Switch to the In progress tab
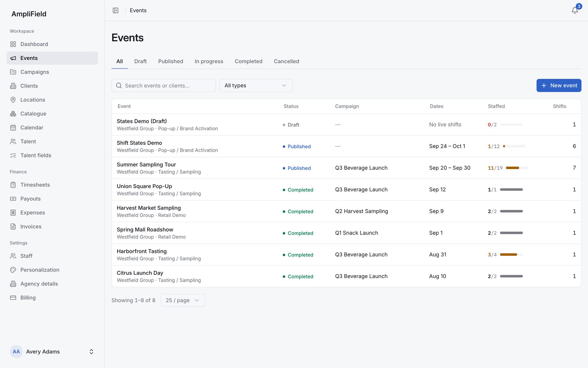588x368 pixels. pos(209,61)
